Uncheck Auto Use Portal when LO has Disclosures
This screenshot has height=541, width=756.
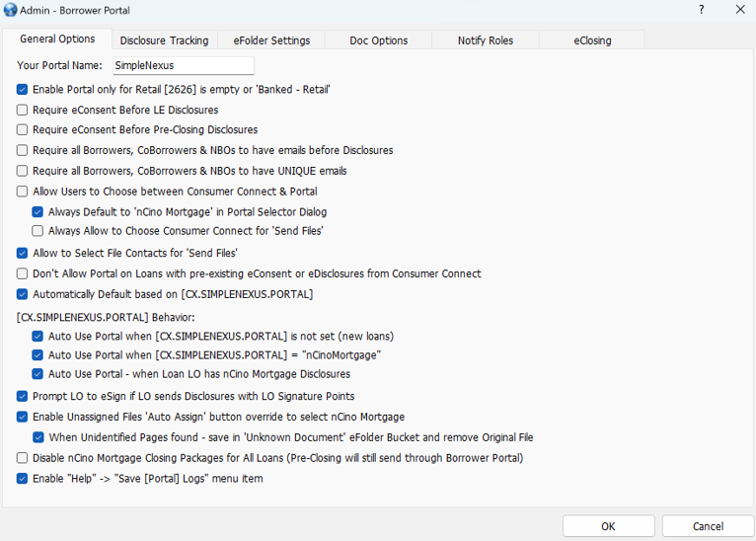[x=38, y=374]
